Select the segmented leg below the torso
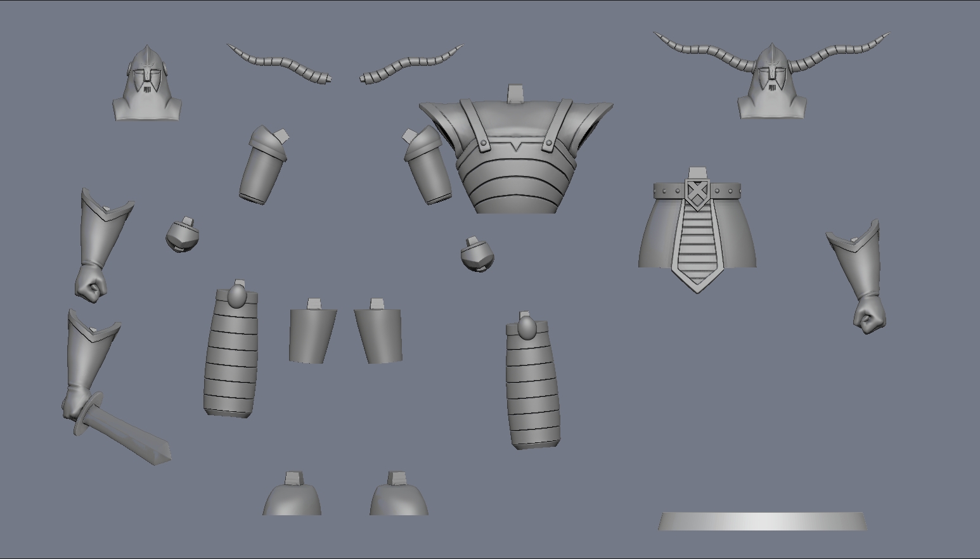Image resolution: width=980 pixels, height=559 pixels. (533, 380)
